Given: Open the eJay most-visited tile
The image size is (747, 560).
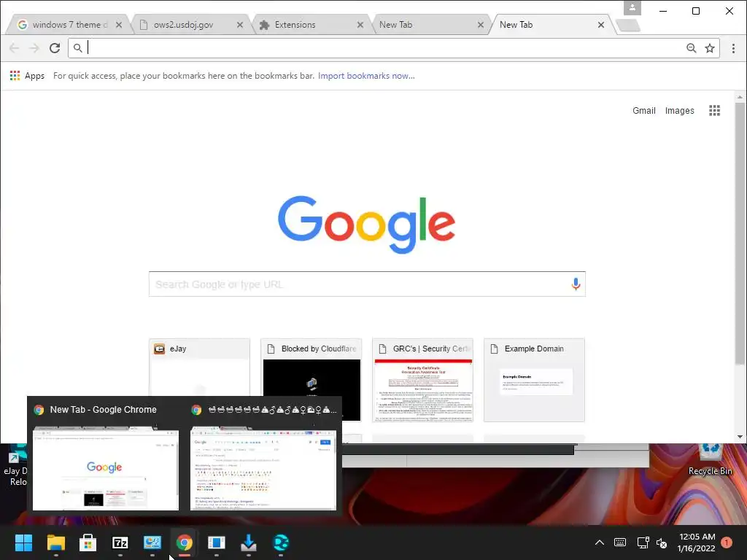Looking at the screenshot, I should coord(200,367).
